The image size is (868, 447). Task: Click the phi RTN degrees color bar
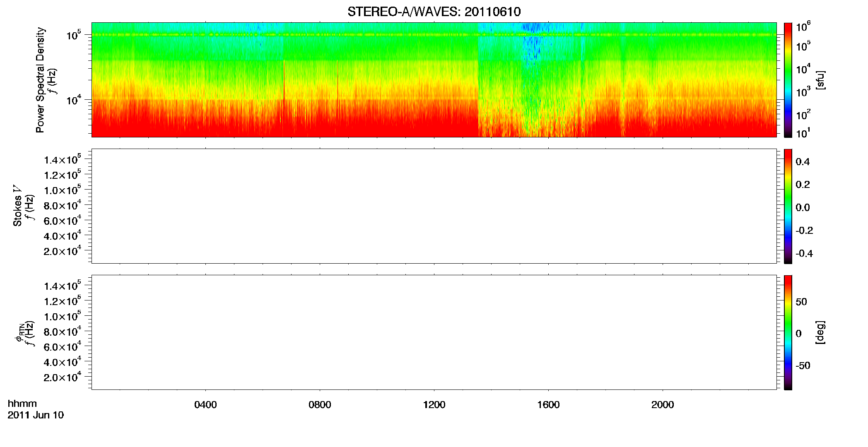coord(788,332)
